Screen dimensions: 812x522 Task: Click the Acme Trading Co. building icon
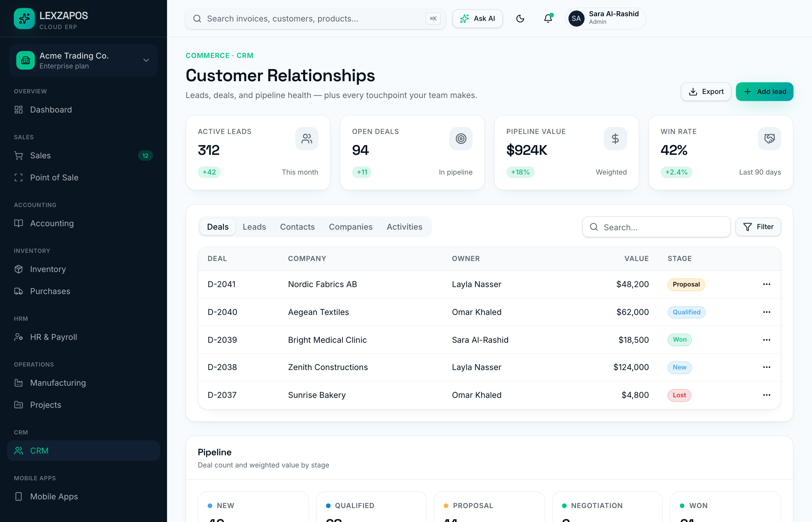point(26,60)
